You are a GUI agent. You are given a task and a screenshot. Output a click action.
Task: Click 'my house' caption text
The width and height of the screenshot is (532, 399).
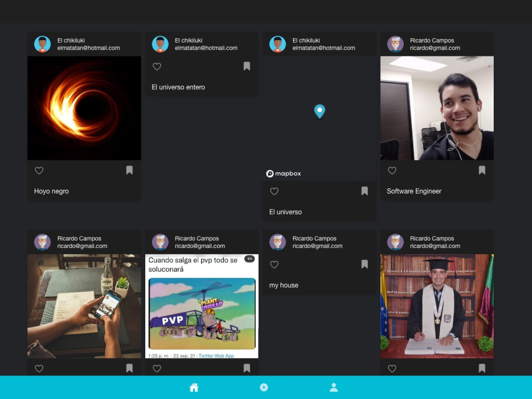pos(284,285)
